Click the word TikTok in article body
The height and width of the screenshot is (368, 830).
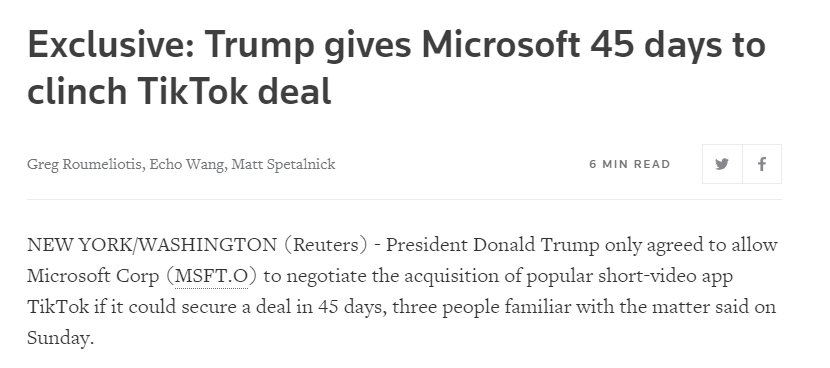(x=58, y=307)
